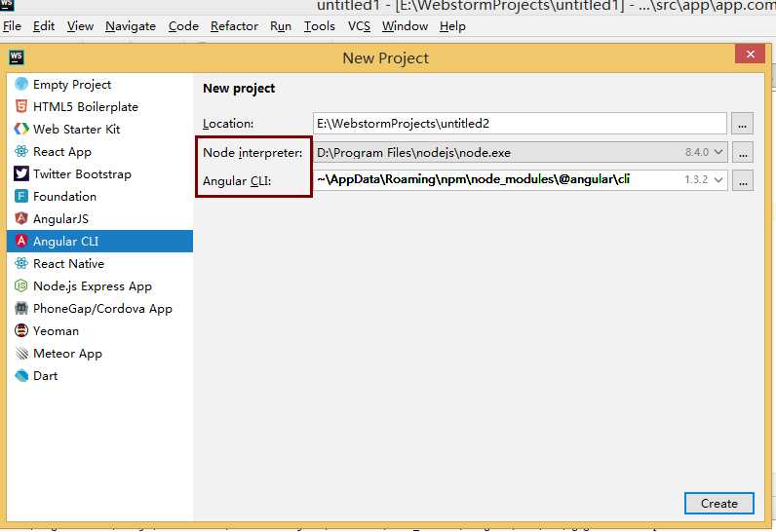Click the Angular CLI package path field
This screenshot has width=776, height=532.
[x=521, y=180]
